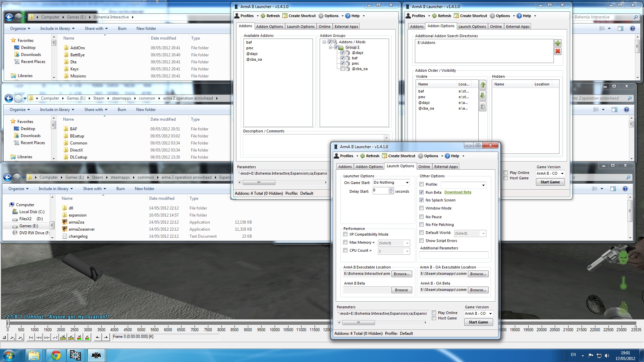The width and height of the screenshot is (644, 362).
Task: Step forward one frame in VirtualDub
Action: pyautogui.click(x=47, y=338)
